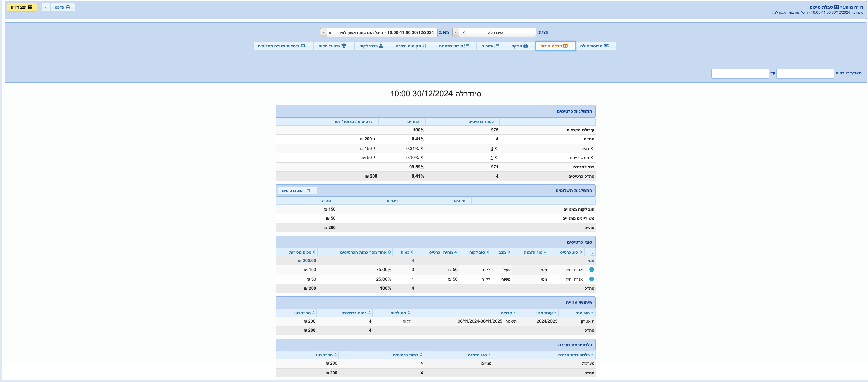Open the שיפורי מקום tab
This screenshot has width=868, height=382.
[x=334, y=46]
